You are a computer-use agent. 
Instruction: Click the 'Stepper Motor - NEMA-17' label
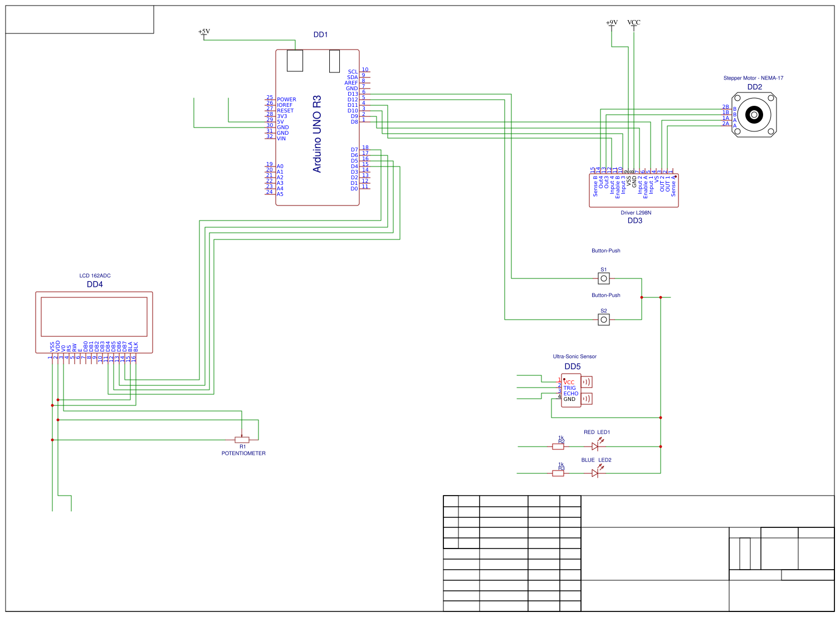(x=753, y=78)
